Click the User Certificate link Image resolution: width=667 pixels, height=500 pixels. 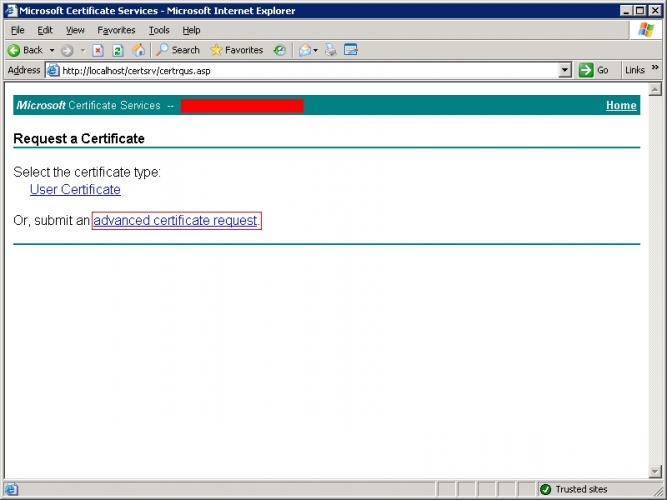click(x=75, y=189)
